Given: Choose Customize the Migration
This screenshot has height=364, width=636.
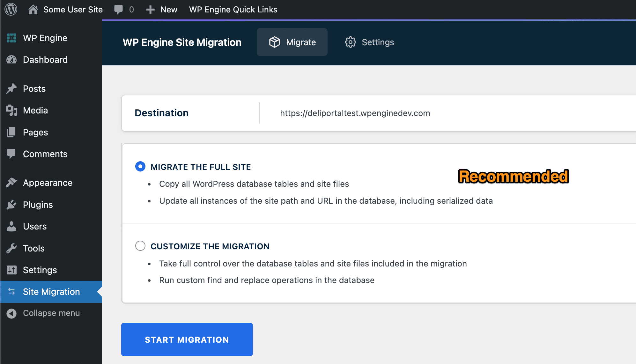Looking at the screenshot, I should (x=140, y=246).
